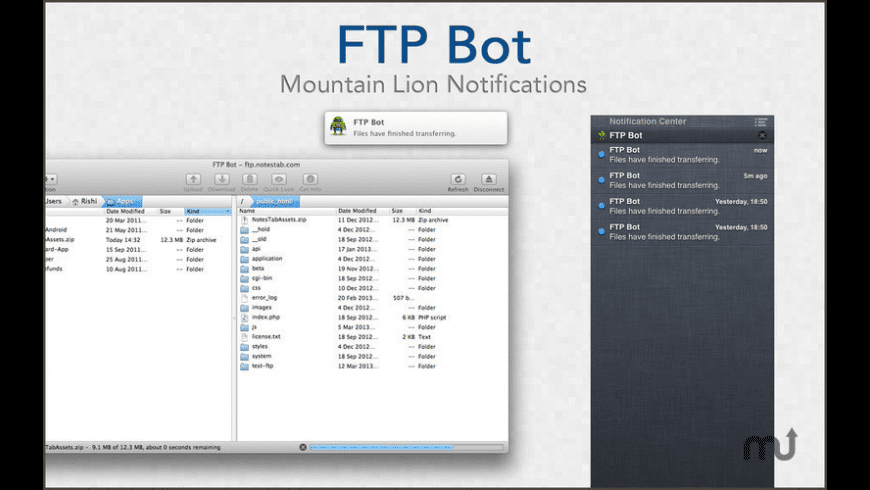Click the robot icon in the banner notification
Screen dimensions: 870x490
(x=338, y=126)
